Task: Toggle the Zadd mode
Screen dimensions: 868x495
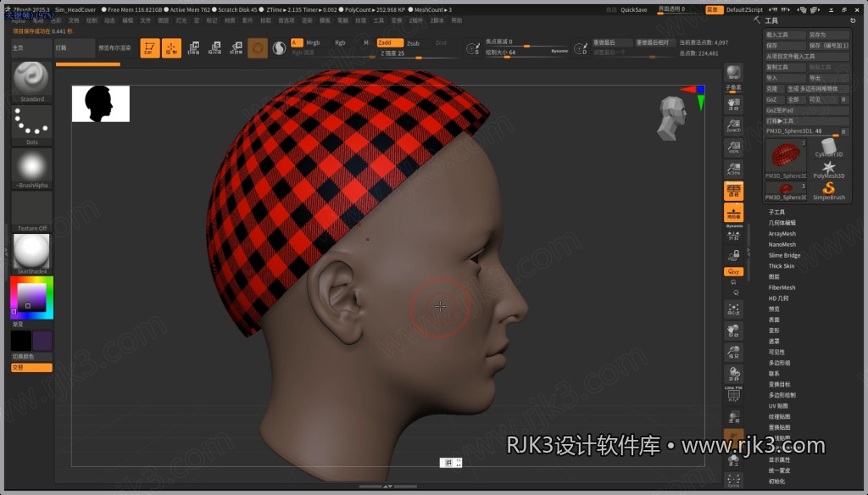Action: click(390, 42)
